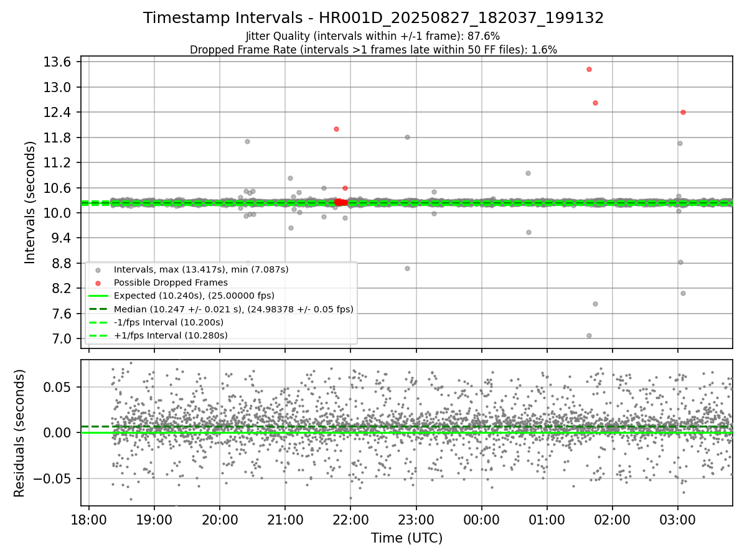Click legend entry 'Median (10.247 +/- 0.021 s)'
Viewport: 747px width, 560px height.
tap(233, 309)
